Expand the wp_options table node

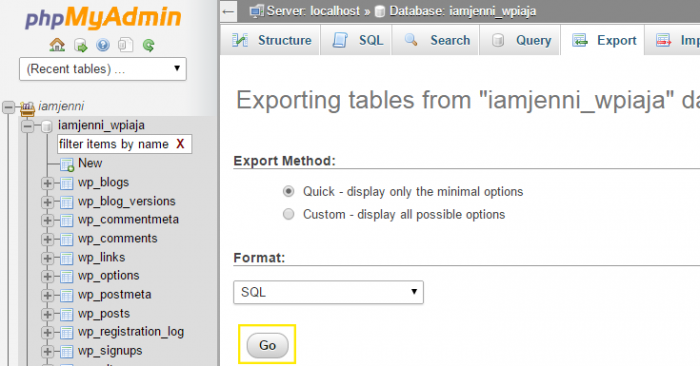[x=47, y=277]
